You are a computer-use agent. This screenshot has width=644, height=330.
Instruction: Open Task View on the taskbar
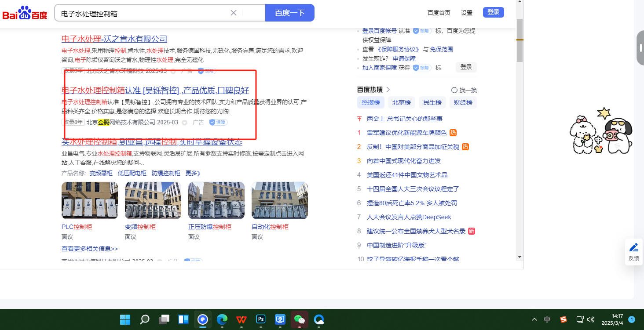pos(164,319)
